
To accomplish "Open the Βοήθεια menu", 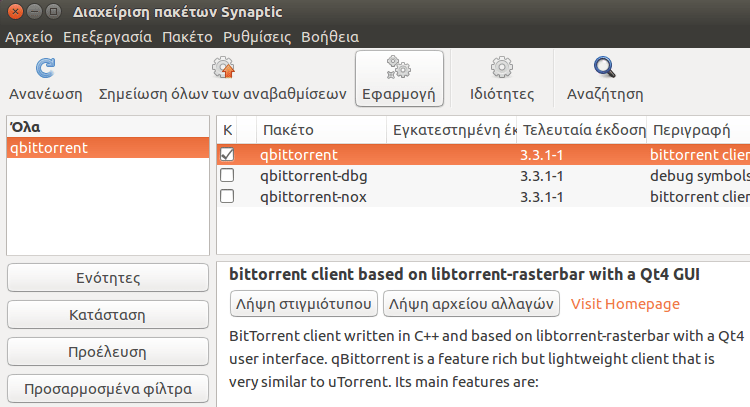I will click(330, 37).
